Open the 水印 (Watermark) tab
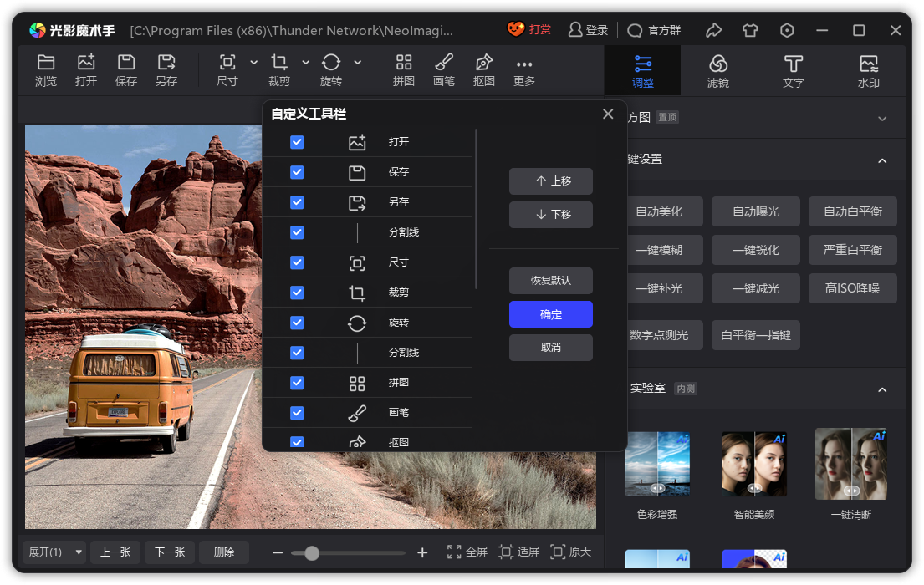 tap(869, 71)
